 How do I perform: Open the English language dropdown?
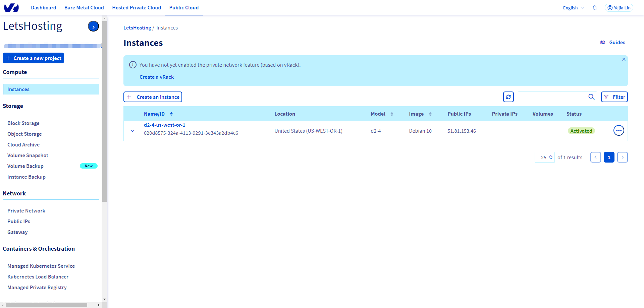[574, 8]
